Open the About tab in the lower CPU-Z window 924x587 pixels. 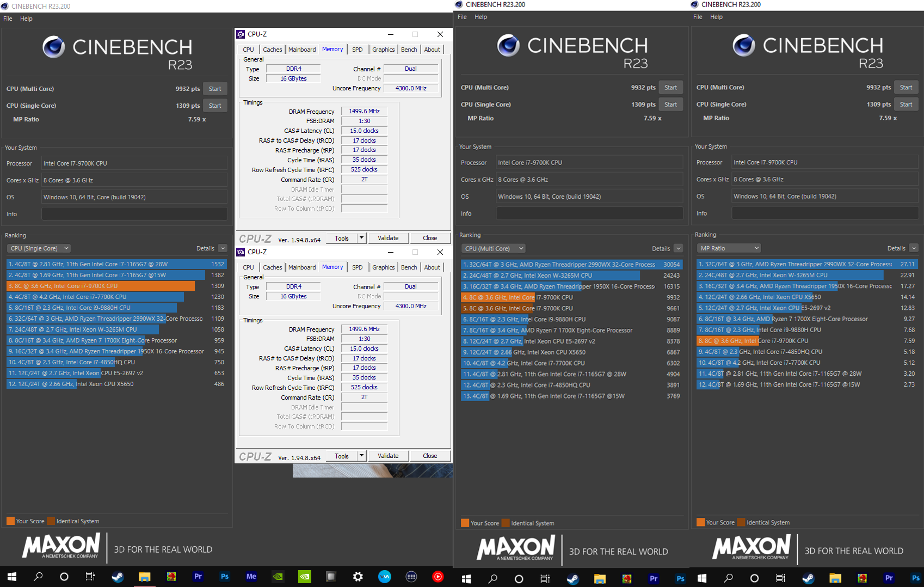(432, 267)
